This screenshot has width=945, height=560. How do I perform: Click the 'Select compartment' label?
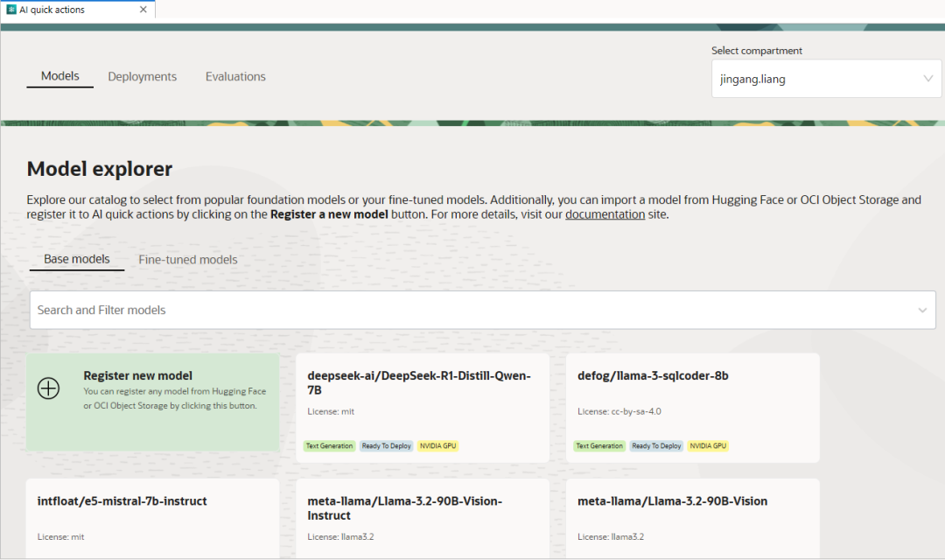coord(756,51)
